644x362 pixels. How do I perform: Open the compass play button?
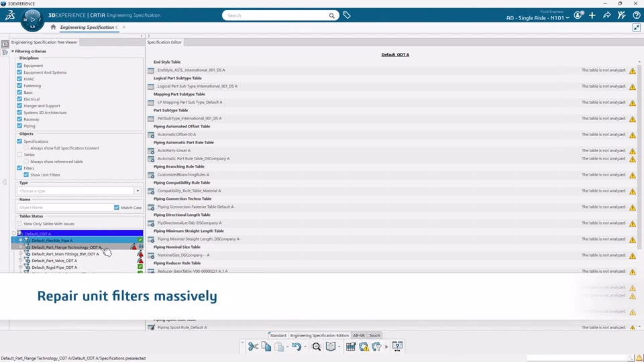coord(32,19)
